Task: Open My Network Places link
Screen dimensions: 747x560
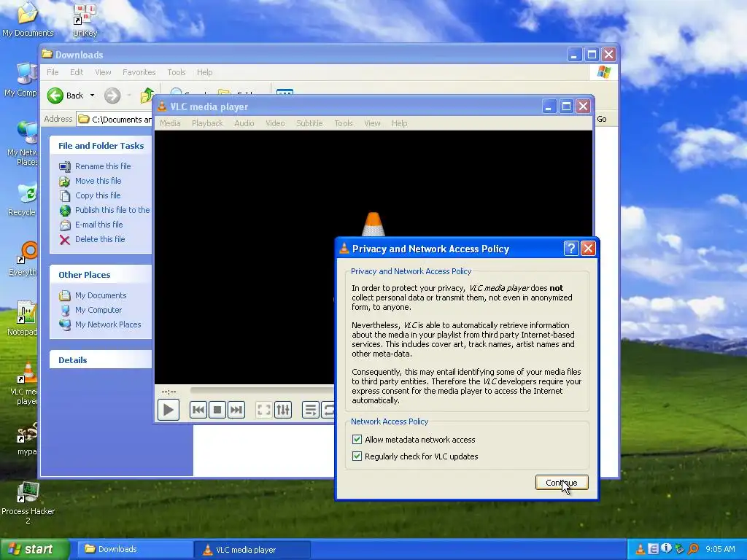Action: tap(108, 324)
